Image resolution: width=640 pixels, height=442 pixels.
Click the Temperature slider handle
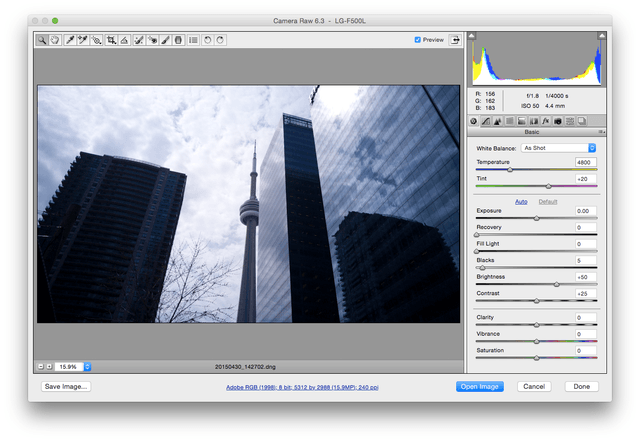pyautogui.click(x=510, y=170)
